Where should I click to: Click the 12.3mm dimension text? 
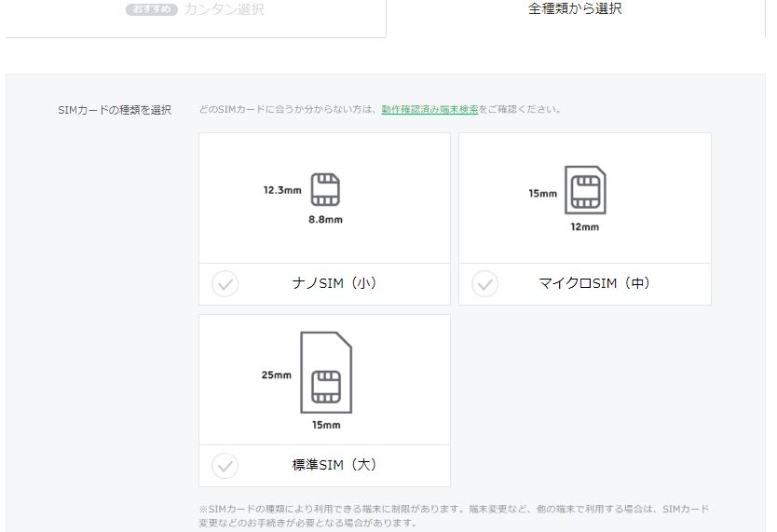(x=282, y=190)
